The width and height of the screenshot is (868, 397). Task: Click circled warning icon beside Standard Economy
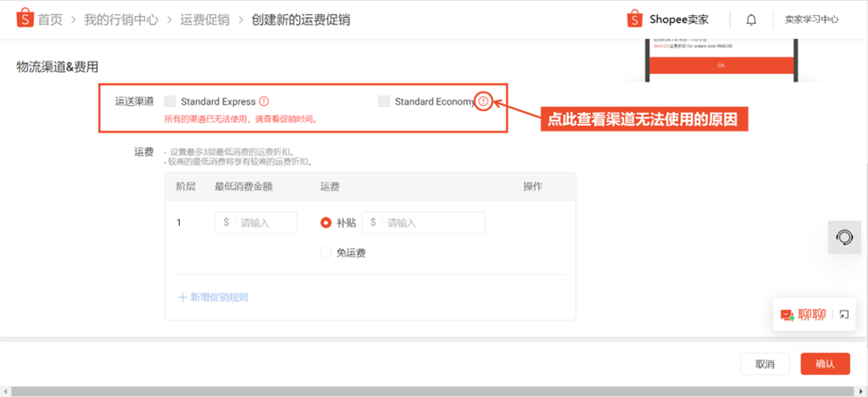tap(483, 101)
